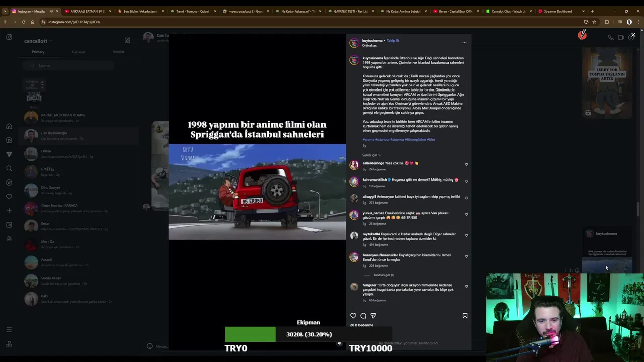
Task: Open Create plus in Instagram sidebar
Action: (x=9, y=211)
